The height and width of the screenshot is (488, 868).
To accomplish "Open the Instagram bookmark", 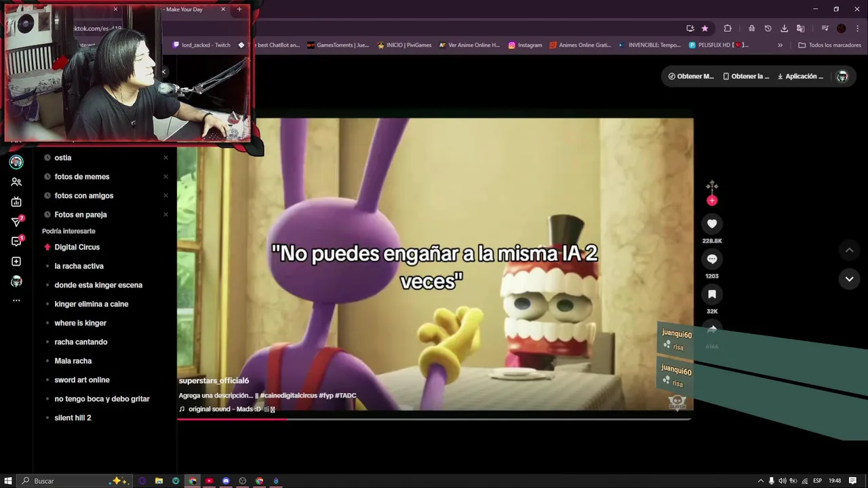I will coord(526,45).
